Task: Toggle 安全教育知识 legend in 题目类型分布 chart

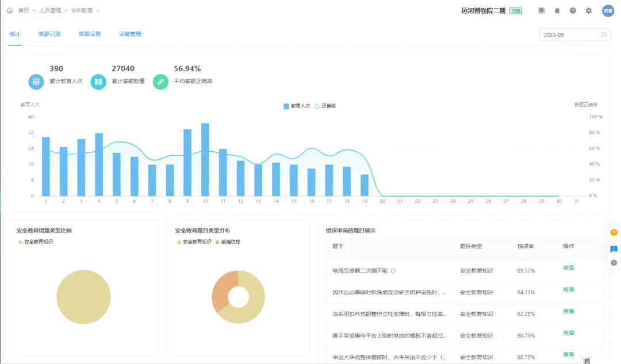Action: tap(194, 242)
